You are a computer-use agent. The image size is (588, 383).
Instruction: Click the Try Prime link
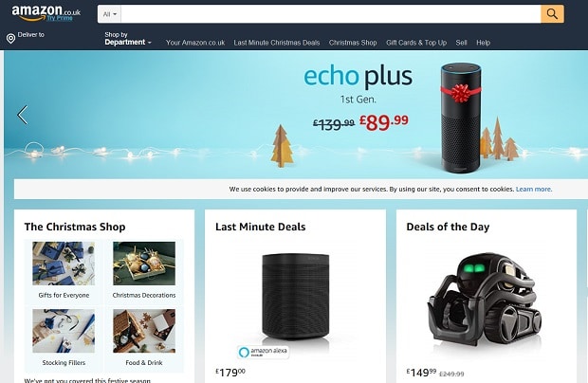coord(60,18)
